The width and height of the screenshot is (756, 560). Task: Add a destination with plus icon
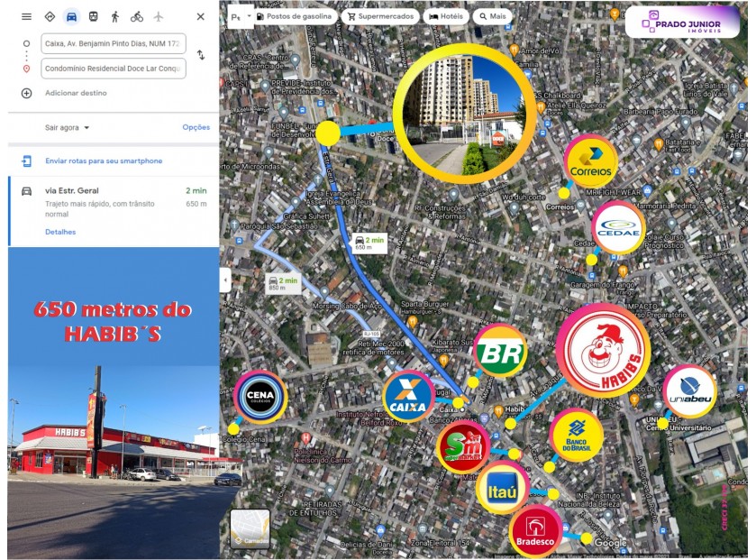click(x=26, y=93)
